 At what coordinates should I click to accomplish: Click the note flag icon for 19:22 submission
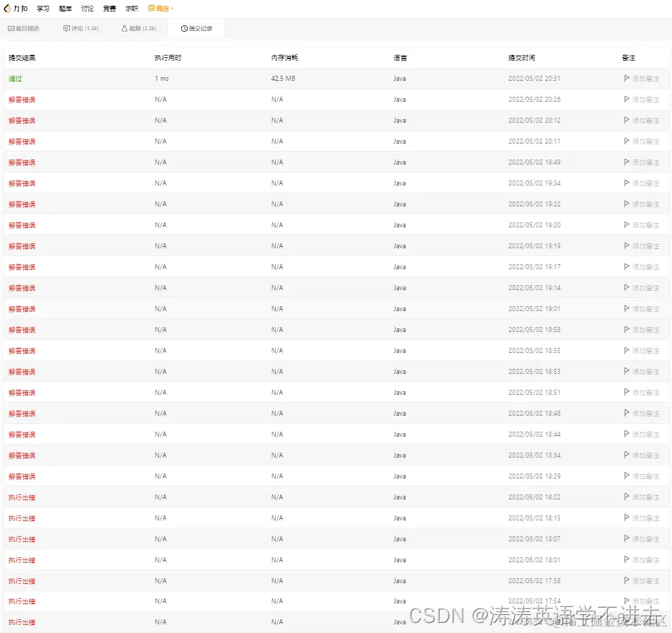627,204
